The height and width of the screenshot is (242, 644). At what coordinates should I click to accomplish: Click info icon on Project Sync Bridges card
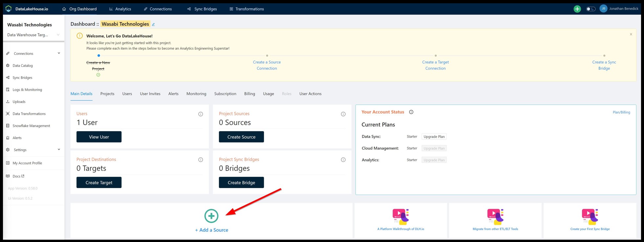(343, 160)
